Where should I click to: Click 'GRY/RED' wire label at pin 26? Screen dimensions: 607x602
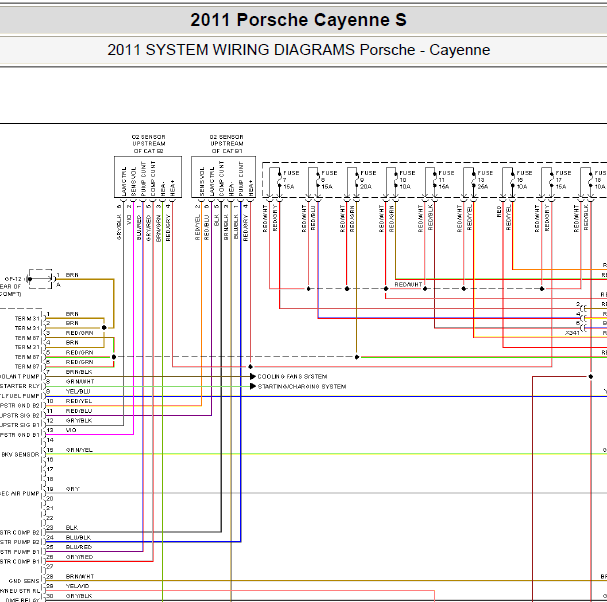pyautogui.click(x=79, y=557)
